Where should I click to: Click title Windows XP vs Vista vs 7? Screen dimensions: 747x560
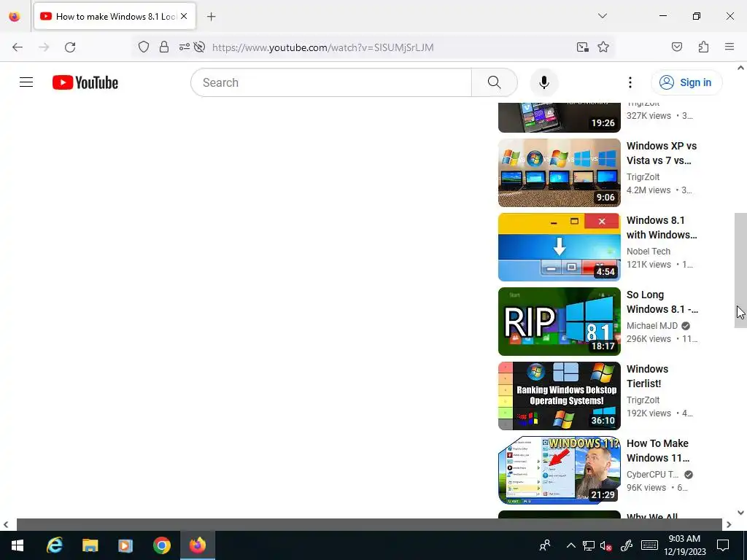(x=662, y=153)
